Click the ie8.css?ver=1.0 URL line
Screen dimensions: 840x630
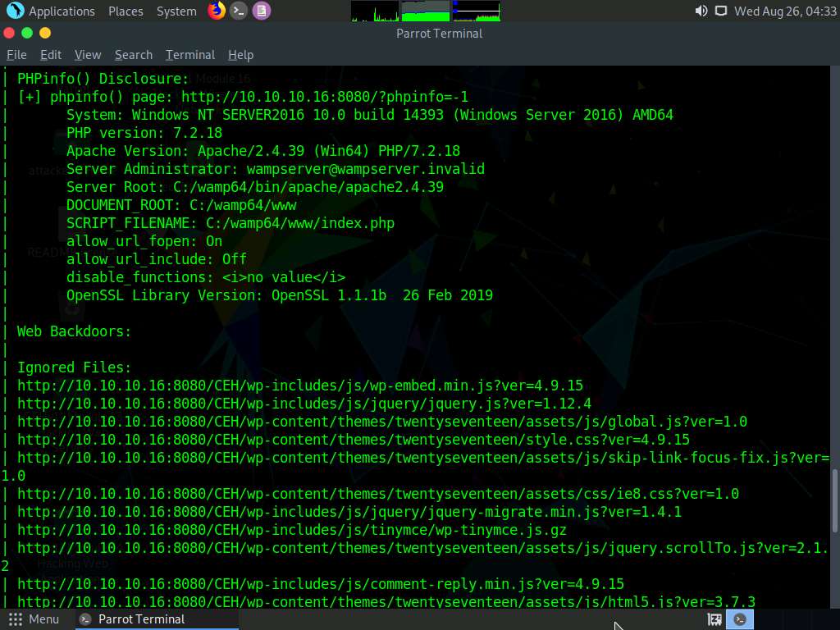click(378, 494)
